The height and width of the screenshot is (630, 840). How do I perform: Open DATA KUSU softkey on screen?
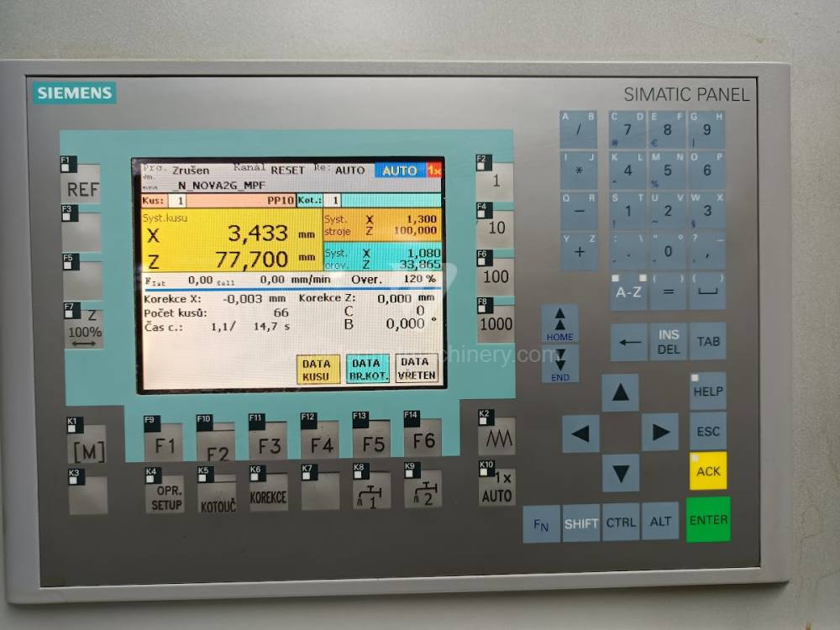click(317, 370)
